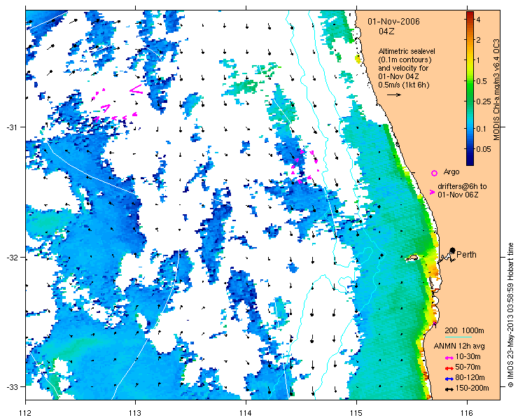Image resolution: width=518 pixels, height=420 pixels.
Task: Click the '01-Nov 06Z' drifter time text
Action: pos(458,195)
